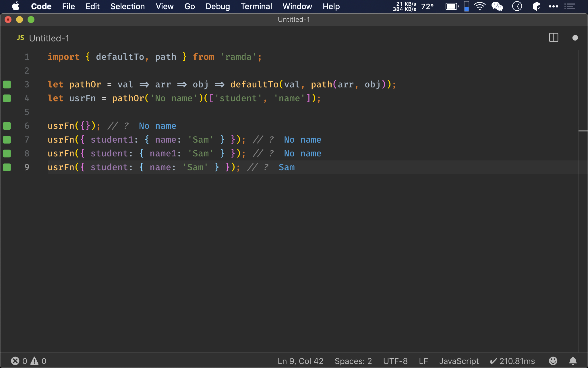
Task: Click the green Quokka marker on line 7
Action: click(7, 140)
